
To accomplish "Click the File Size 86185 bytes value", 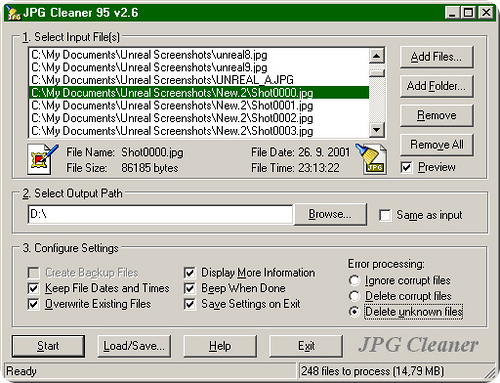I will [150, 168].
